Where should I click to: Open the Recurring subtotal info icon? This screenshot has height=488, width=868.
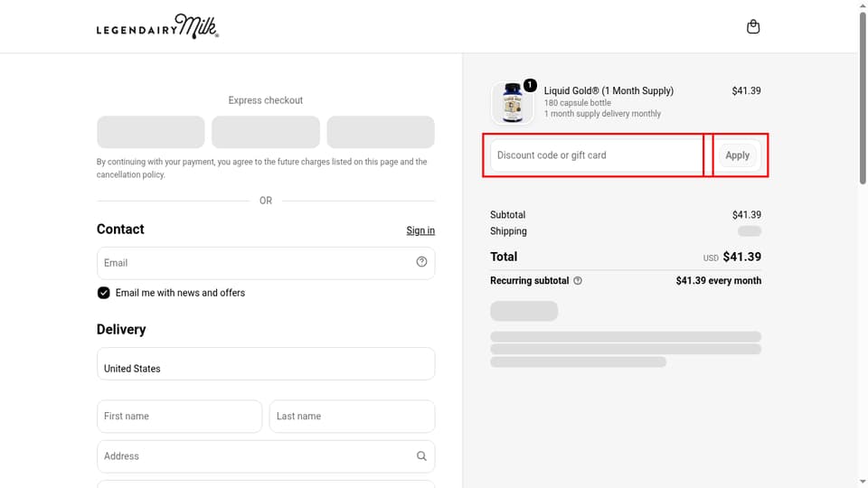pos(578,280)
